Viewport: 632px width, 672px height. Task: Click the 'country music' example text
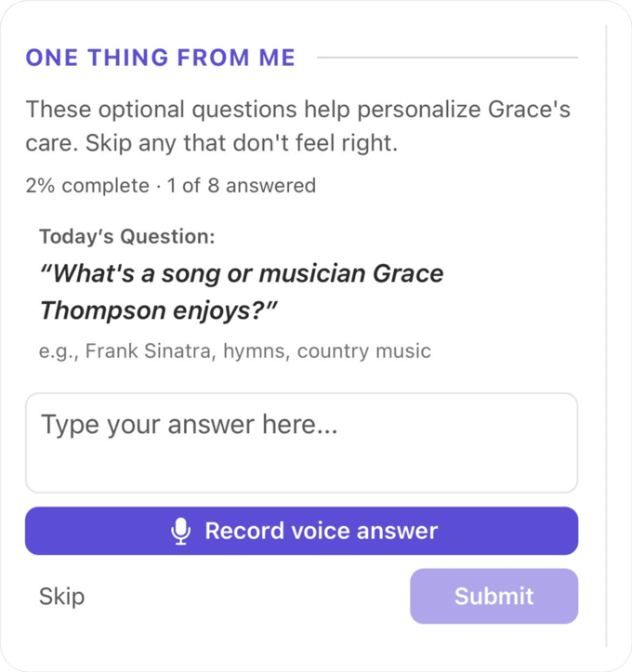pos(364,351)
